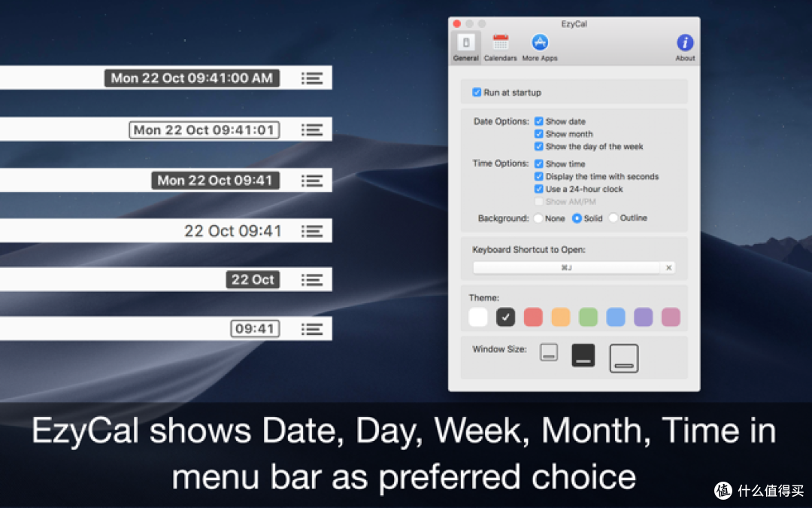The width and height of the screenshot is (812, 508).
Task: Toggle Show the day of the week
Action: 538,147
